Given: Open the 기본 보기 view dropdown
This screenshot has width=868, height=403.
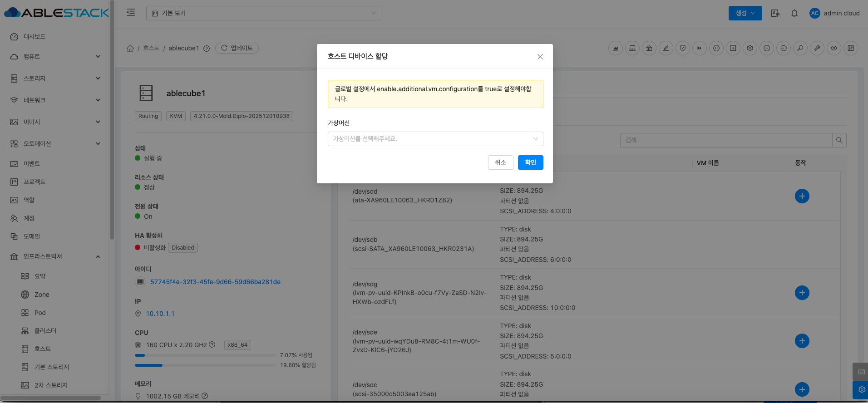Looking at the screenshot, I should tap(263, 13).
